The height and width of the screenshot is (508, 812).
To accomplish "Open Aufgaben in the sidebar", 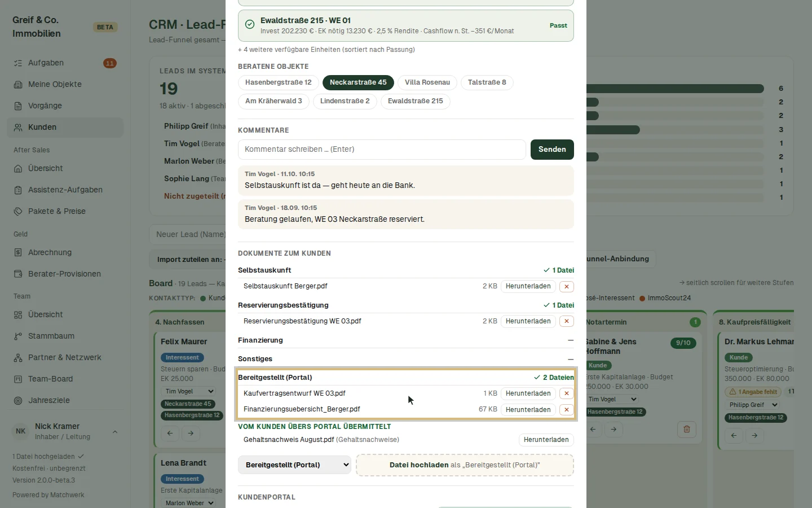I will (65, 63).
